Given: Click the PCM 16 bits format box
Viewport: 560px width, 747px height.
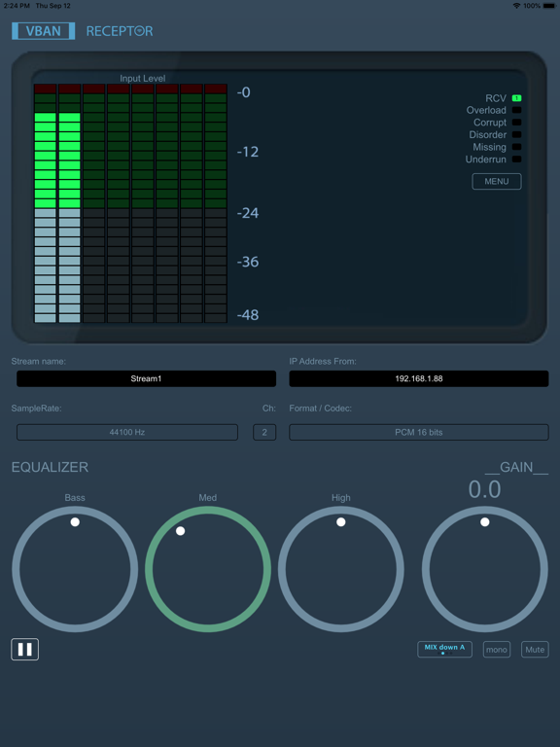Looking at the screenshot, I should click(419, 432).
